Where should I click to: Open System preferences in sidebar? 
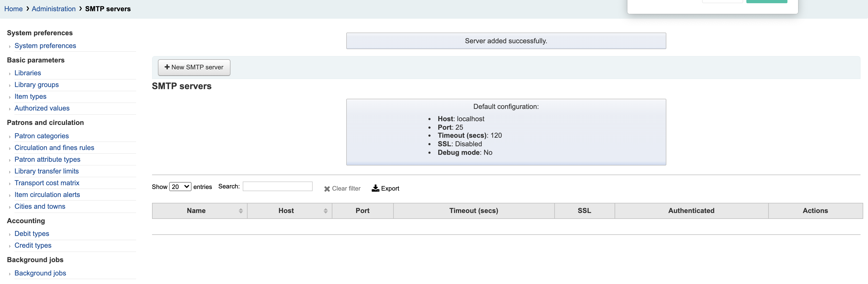[45, 46]
